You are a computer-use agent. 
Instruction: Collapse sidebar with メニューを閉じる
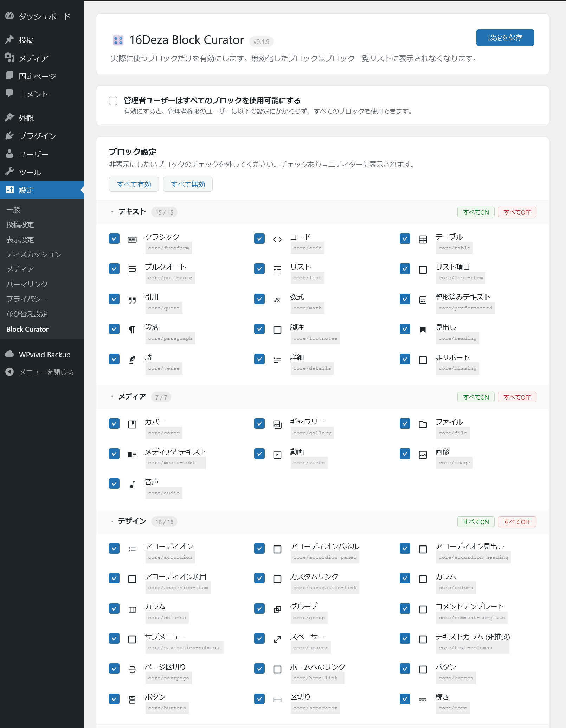[x=42, y=372]
